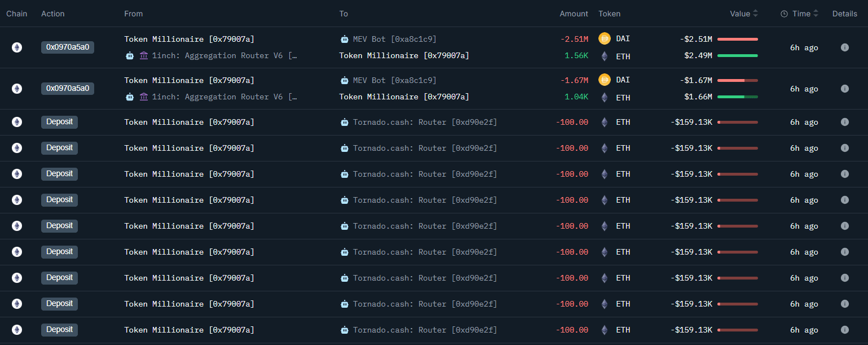Click the Token column header

coord(609,14)
